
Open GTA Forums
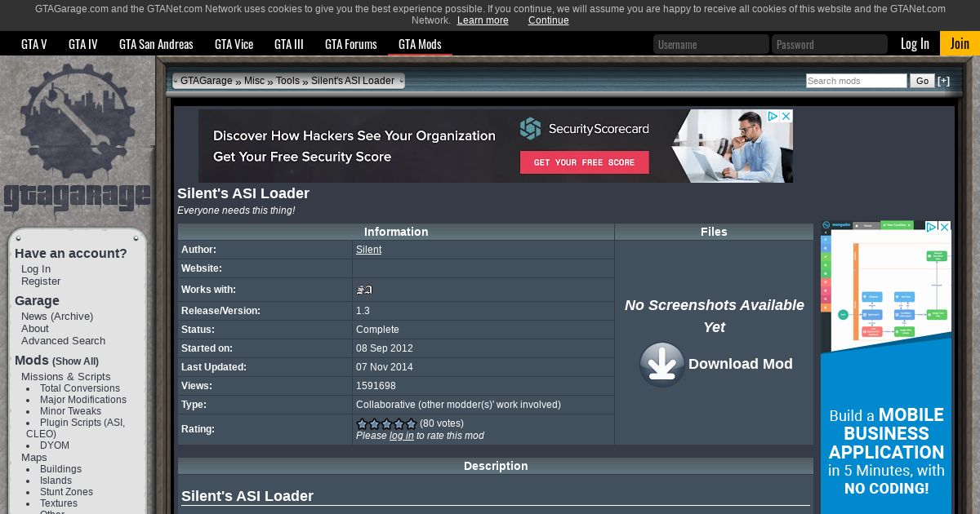click(x=351, y=44)
